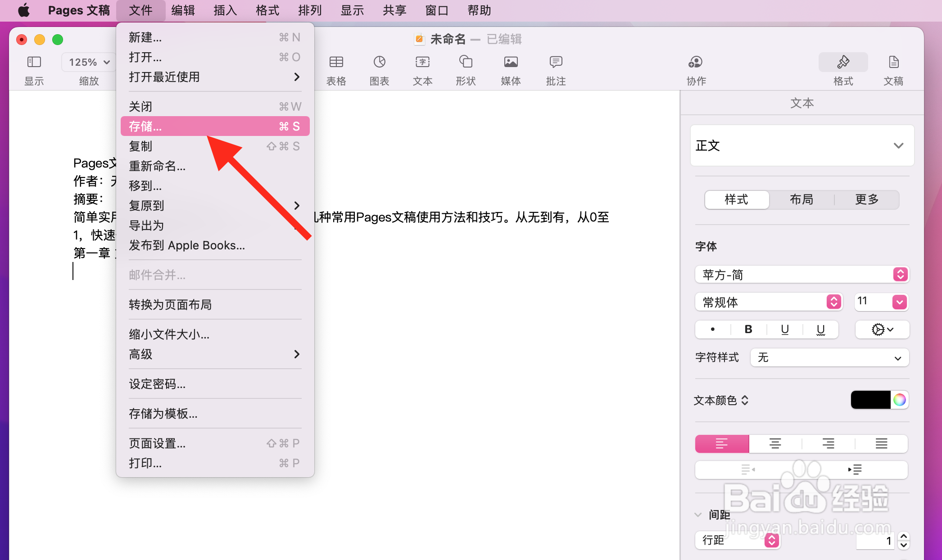942x560 pixels.
Task: Open the character style 无 dropdown
Action: 829,358
